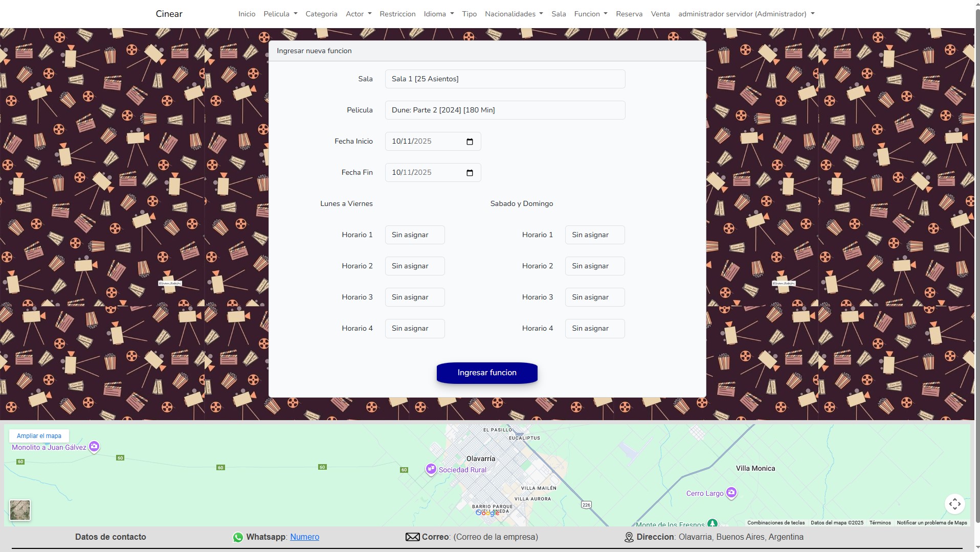This screenshot has height=552, width=980.
Task: Open the Pelicula select with Dune: Parte 2
Action: point(504,110)
